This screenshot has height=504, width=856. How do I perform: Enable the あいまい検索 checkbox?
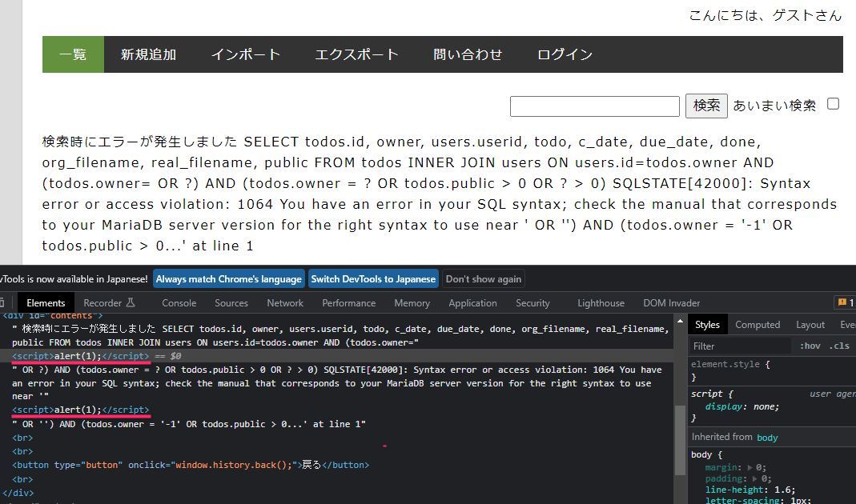coord(833,104)
